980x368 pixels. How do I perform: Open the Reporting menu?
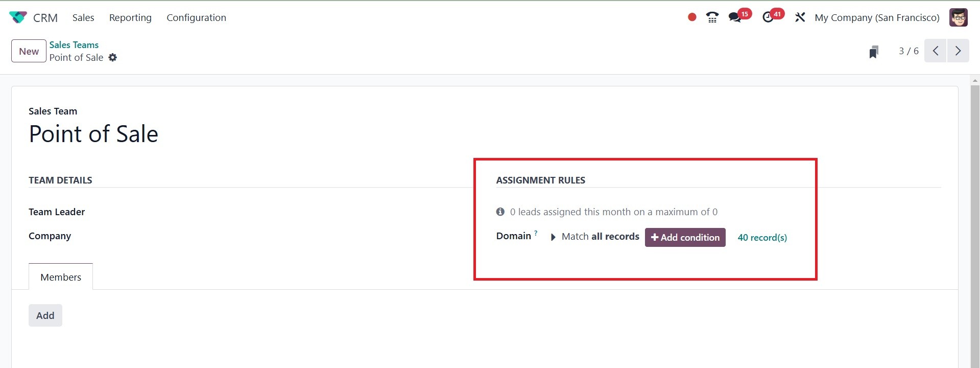click(x=130, y=17)
